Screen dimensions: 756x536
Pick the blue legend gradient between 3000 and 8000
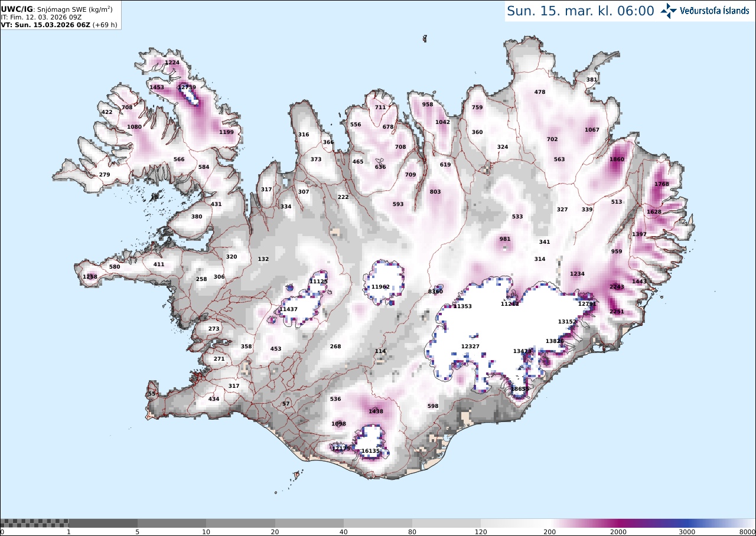pyautogui.click(x=721, y=523)
